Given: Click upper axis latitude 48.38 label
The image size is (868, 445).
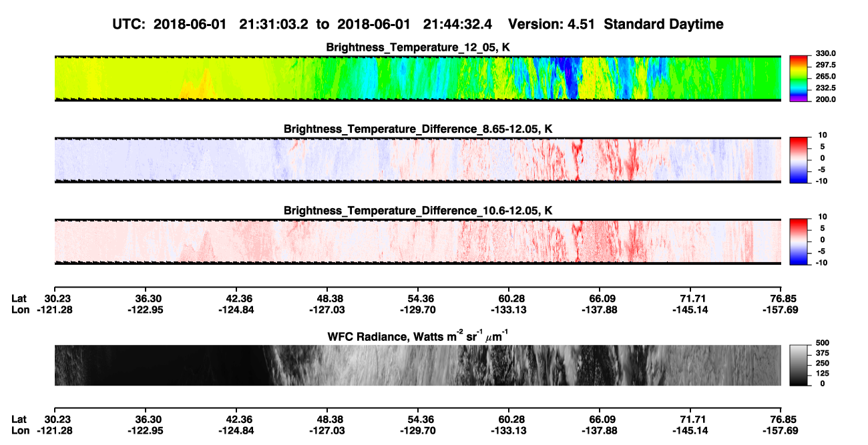Looking at the screenshot, I should tap(327, 298).
